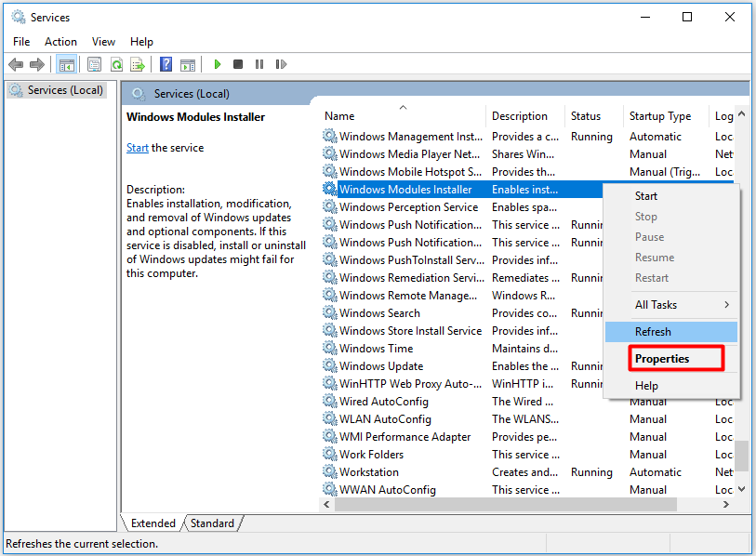756x556 pixels.
Task: Select the Windows Mobile Hotspot S... service name
Action: [x=410, y=172]
